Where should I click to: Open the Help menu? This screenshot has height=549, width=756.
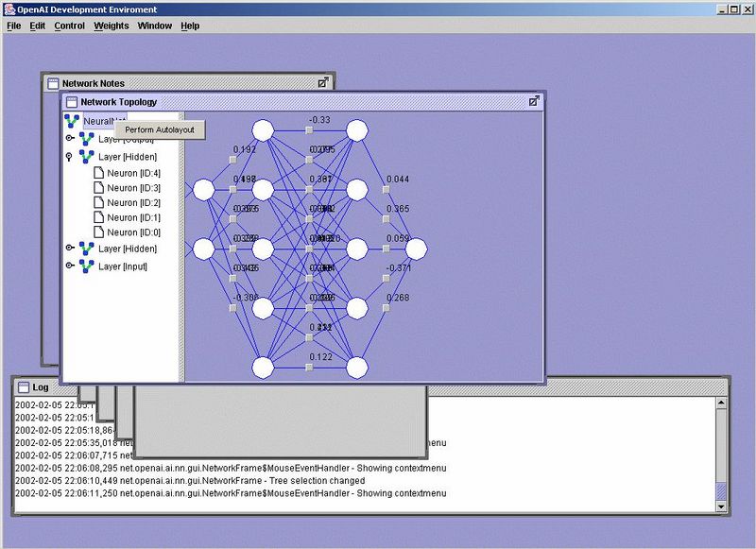click(x=190, y=26)
